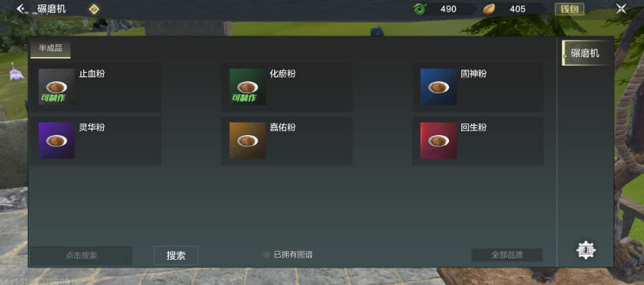Click the green jade currency icon
This screenshot has width=644, height=285.
(420, 9)
